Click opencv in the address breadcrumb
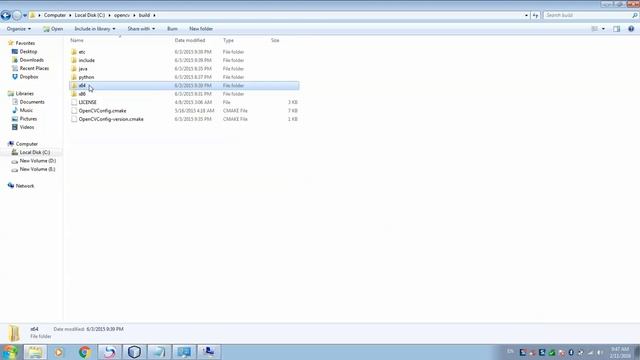 [122, 15]
